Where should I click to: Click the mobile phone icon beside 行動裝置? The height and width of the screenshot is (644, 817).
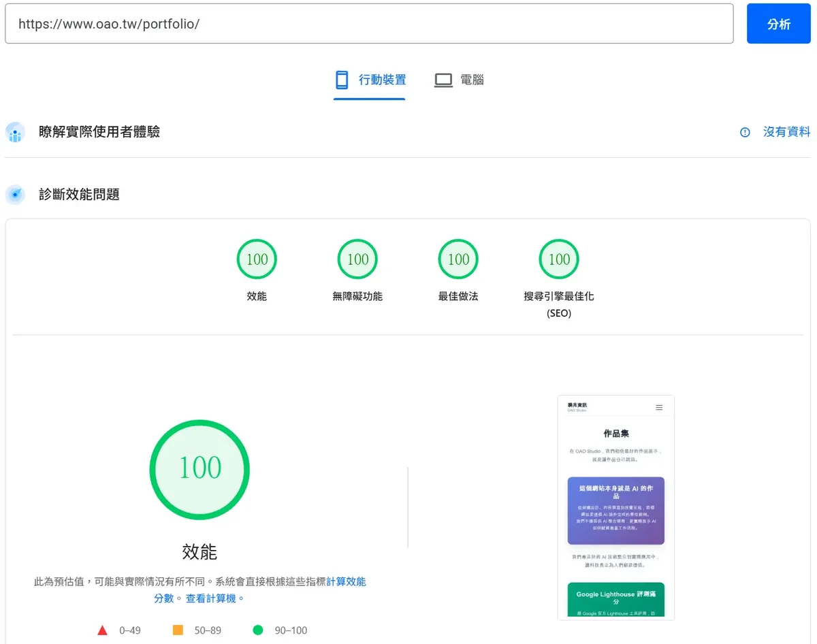point(342,80)
